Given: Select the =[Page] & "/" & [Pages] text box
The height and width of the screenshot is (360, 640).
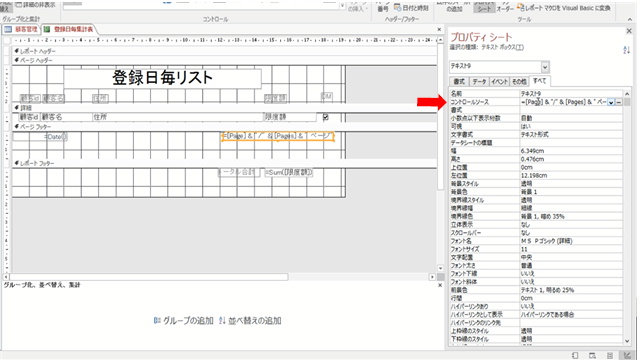Looking at the screenshot, I should pyautogui.click(x=278, y=136).
